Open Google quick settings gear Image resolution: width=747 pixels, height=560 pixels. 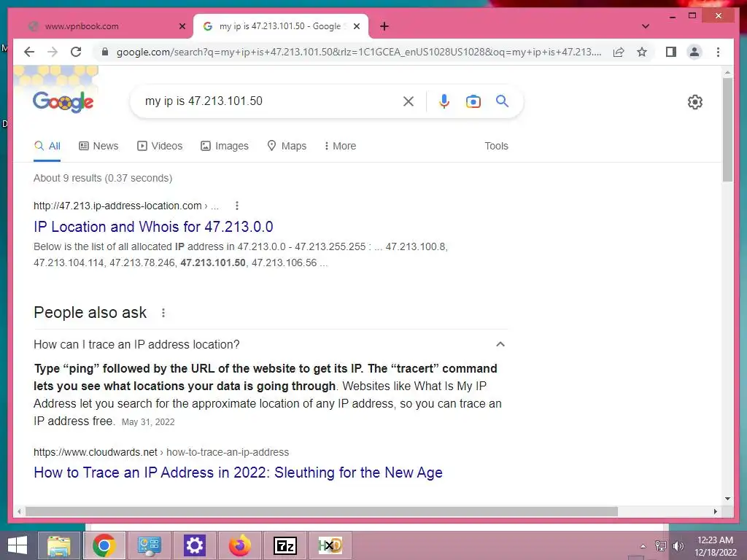[695, 102]
